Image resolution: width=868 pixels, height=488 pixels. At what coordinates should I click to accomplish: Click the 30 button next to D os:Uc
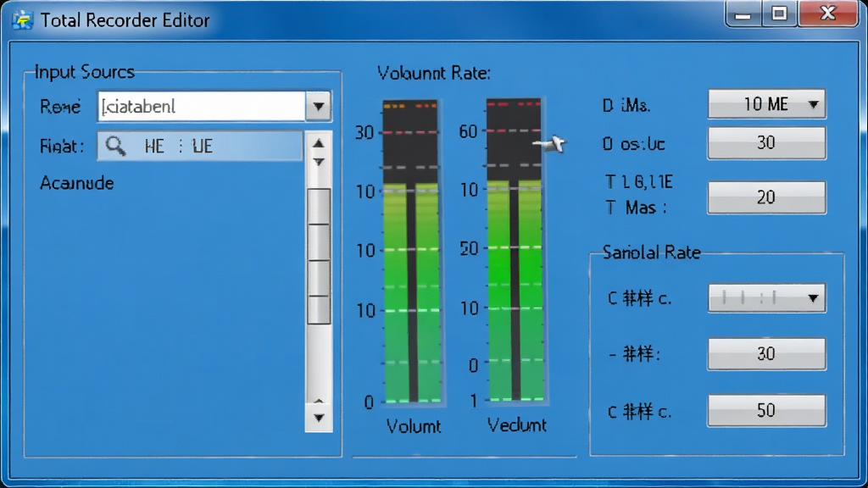[766, 142]
